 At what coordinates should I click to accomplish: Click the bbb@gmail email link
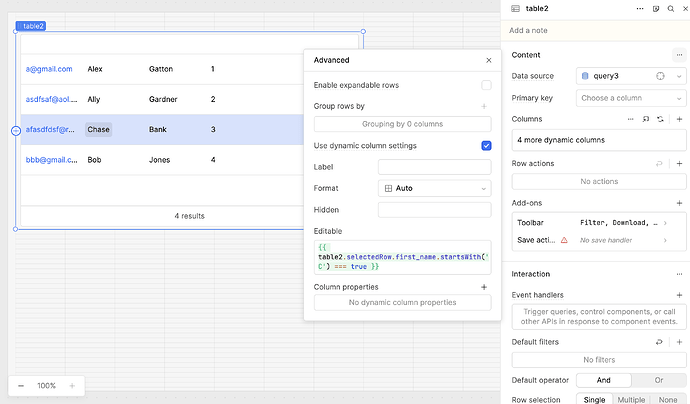51,160
